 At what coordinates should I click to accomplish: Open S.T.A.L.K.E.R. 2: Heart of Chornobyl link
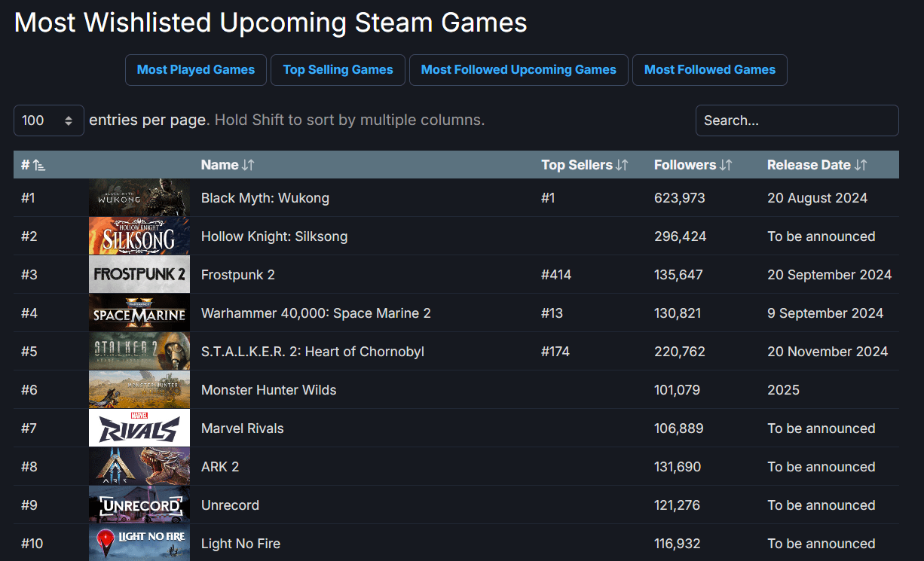click(312, 352)
